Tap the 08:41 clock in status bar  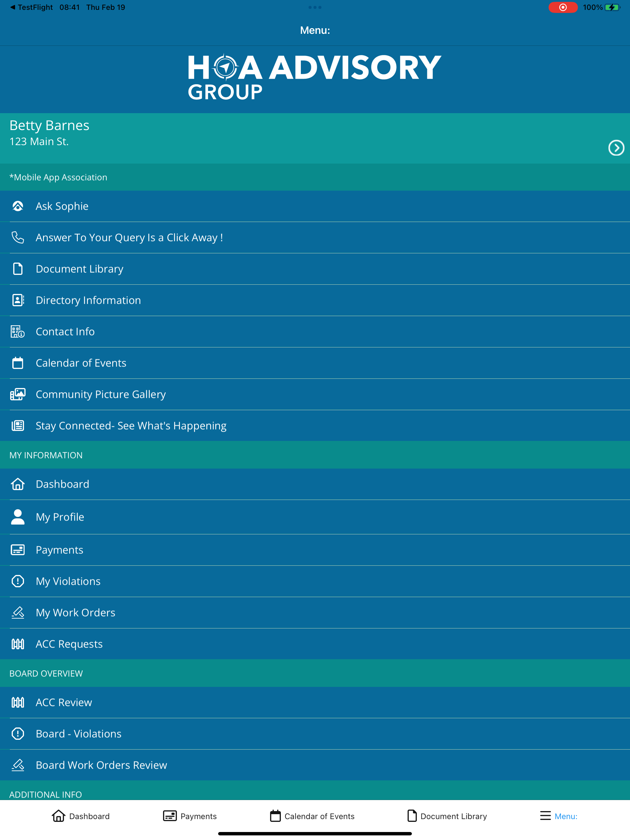pos(70,7)
